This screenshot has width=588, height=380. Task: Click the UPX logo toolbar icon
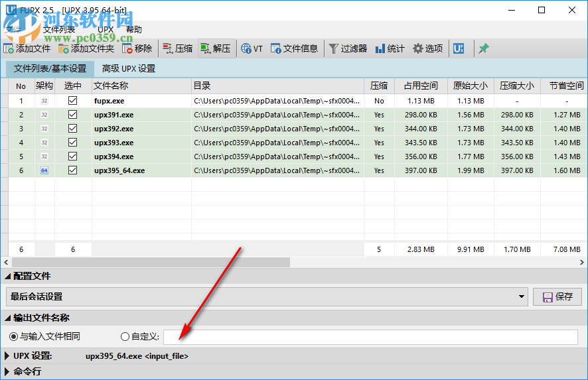point(458,48)
